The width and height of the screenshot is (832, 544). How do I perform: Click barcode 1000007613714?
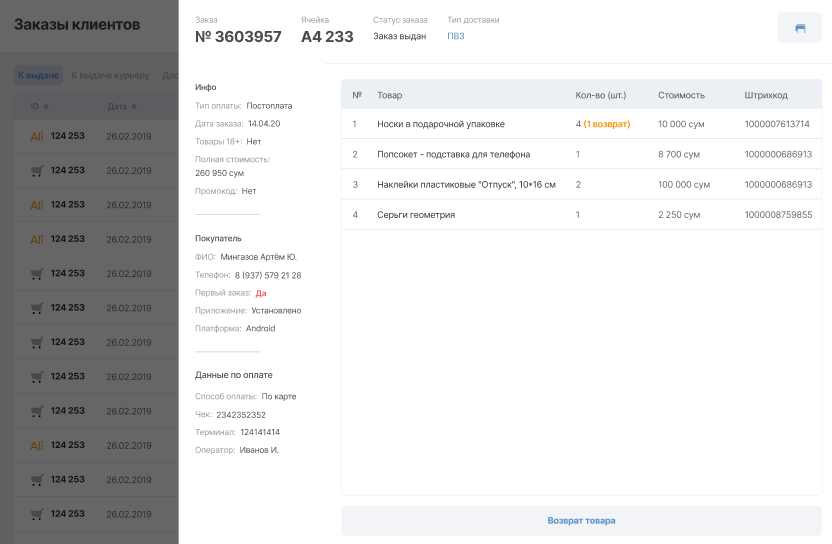(777, 124)
